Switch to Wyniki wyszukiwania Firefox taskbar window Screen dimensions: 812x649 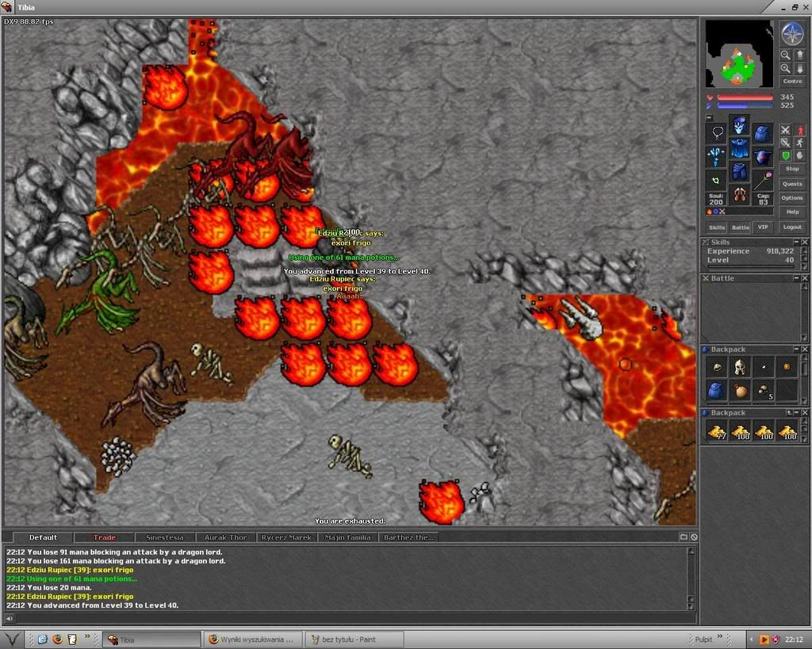click(253, 639)
